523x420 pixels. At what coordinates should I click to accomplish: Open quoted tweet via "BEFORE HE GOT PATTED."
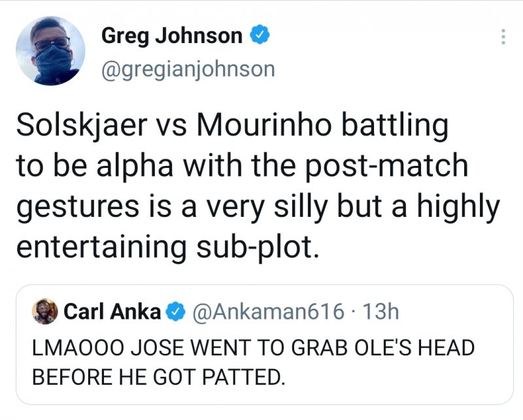point(158,378)
